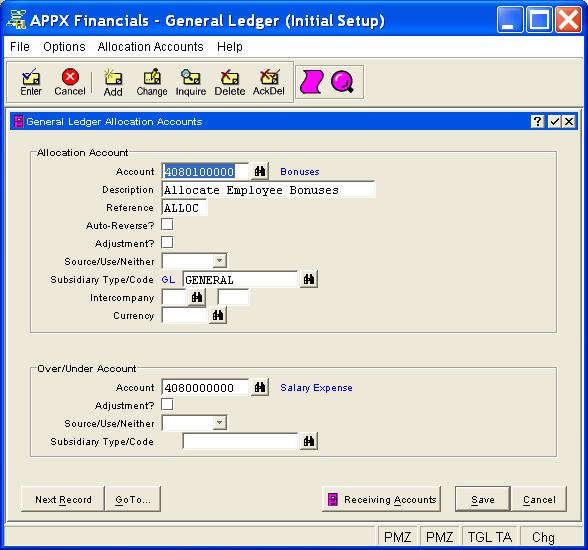
Task: Click the magenta magnifying glass icon
Action: click(342, 82)
